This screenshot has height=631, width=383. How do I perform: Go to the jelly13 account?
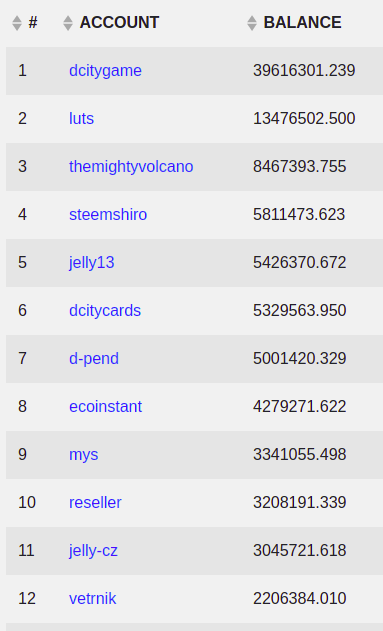click(92, 263)
